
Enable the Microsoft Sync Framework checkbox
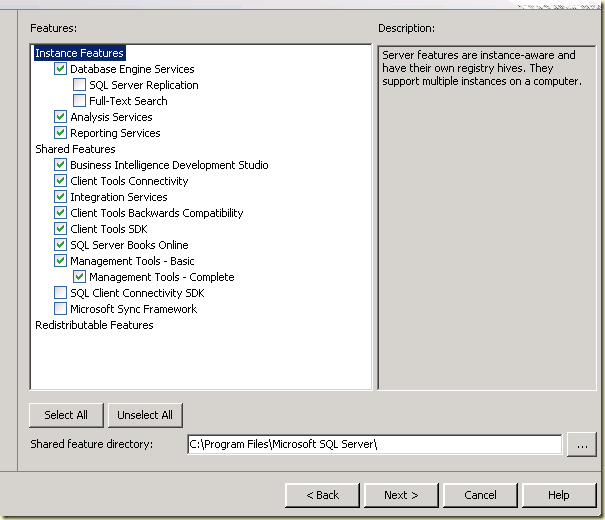point(60,309)
